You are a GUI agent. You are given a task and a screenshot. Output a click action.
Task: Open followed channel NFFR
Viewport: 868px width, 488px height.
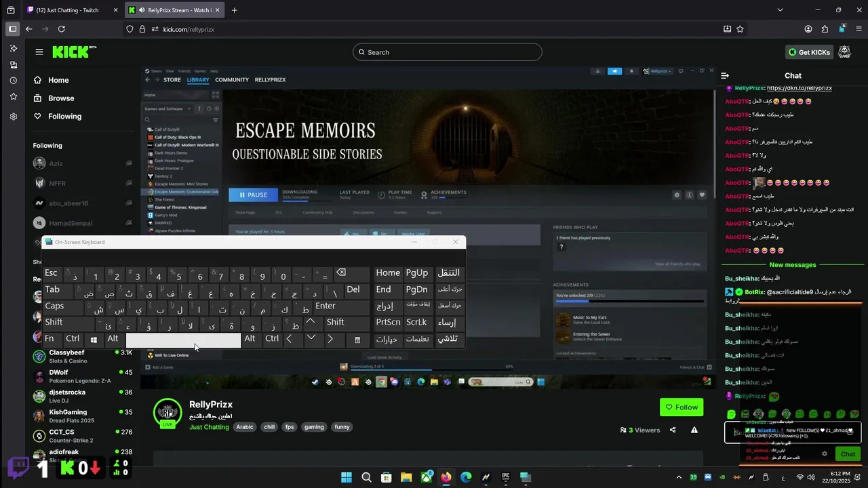[81, 183]
